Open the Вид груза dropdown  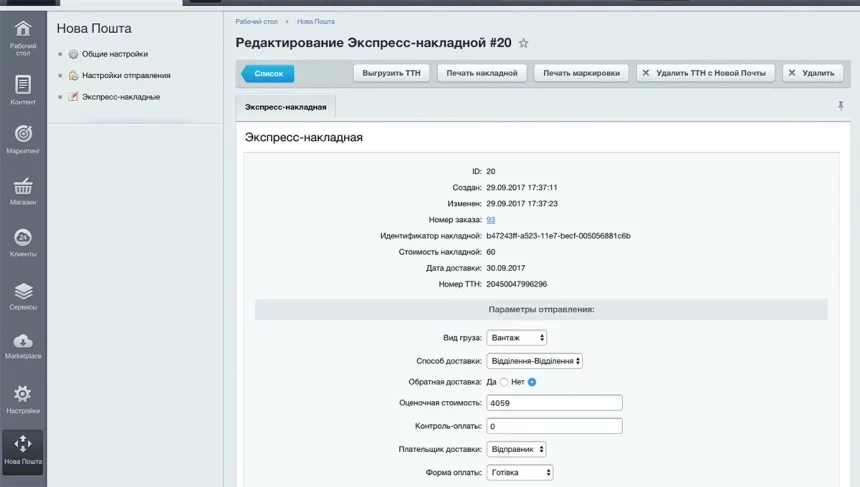click(x=516, y=338)
